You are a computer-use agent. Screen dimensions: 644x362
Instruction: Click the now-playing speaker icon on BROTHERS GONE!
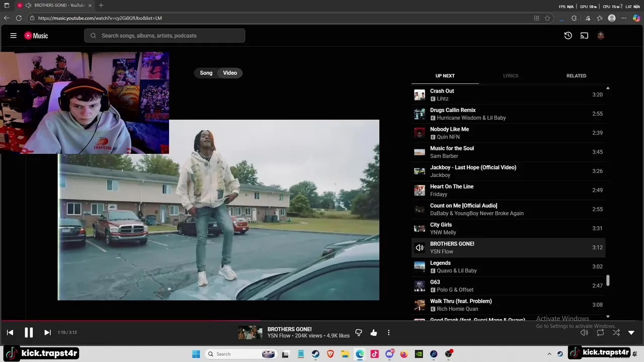click(420, 247)
